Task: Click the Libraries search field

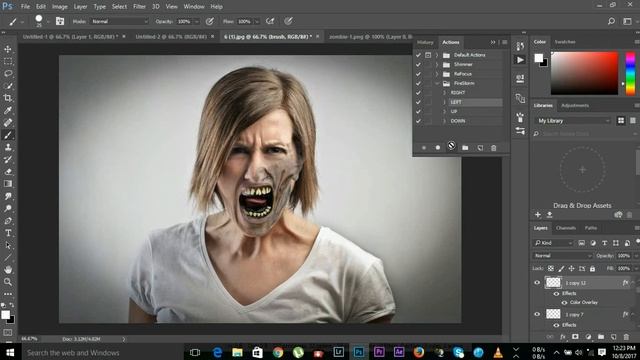Action: (x=584, y=134)
